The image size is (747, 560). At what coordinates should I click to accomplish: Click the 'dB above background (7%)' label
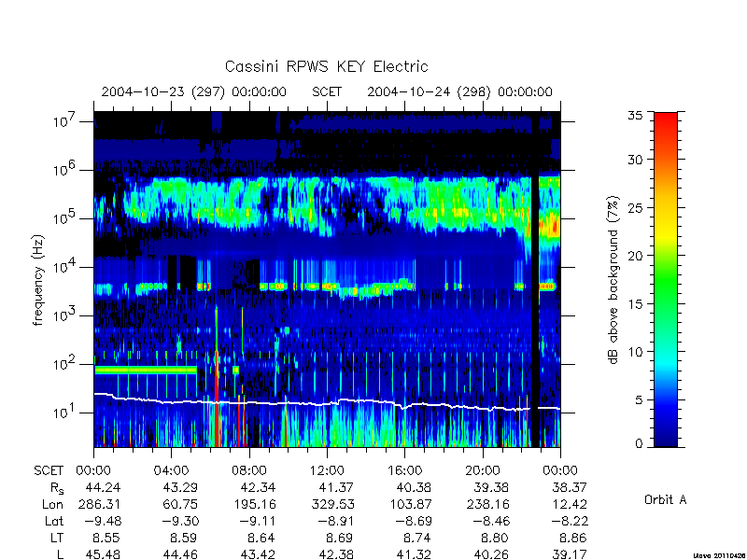614,280
